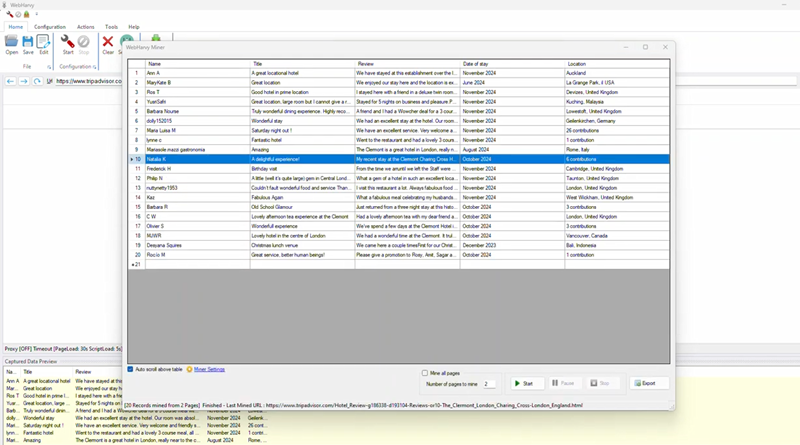Open the Miner Settings link
The image size is (800, 445).
(x=209, y=369)
